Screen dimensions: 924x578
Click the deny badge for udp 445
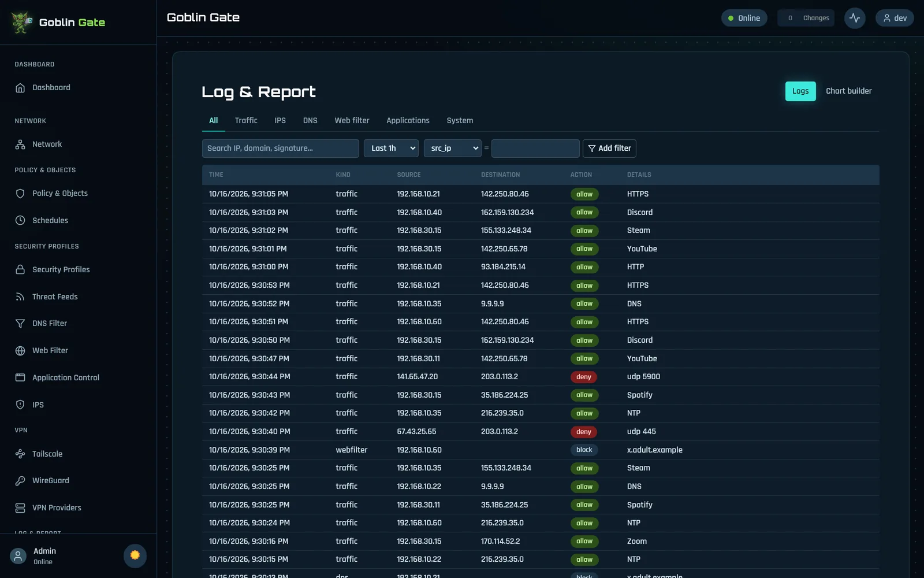[583, 432]
